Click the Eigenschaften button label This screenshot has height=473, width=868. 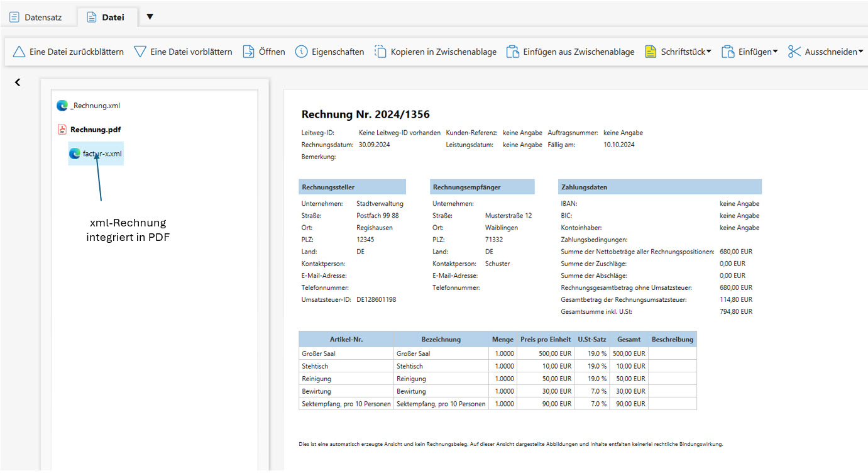click(338, 52)
